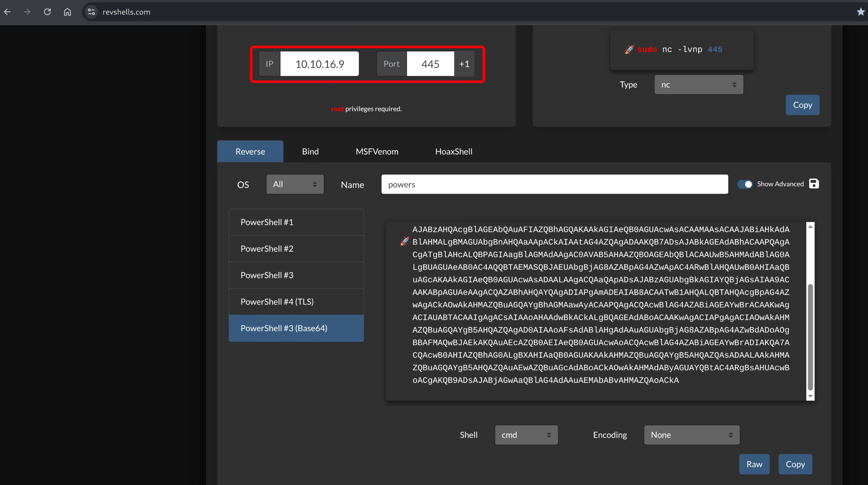Click the browser home icon

point(67,12)
